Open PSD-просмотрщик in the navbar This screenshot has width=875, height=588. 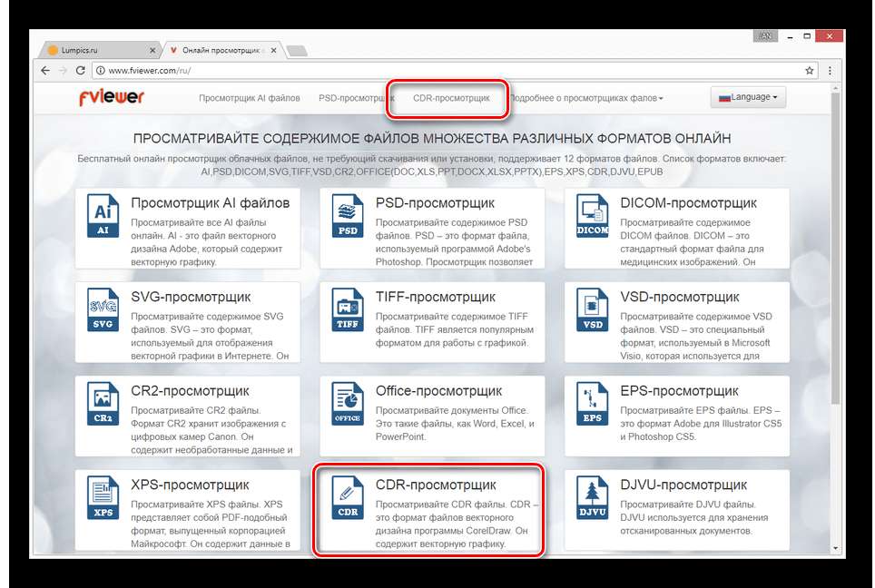[x=357, y=98]
